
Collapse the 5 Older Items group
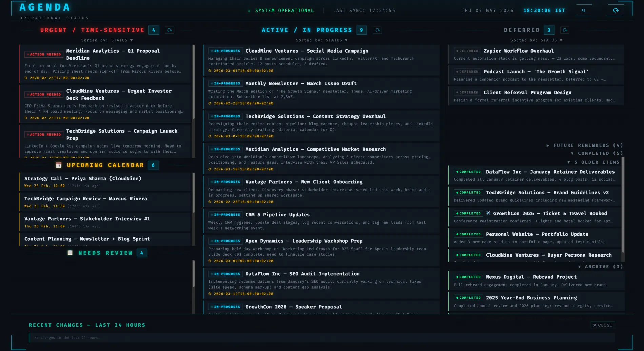(x=593, y=162)
